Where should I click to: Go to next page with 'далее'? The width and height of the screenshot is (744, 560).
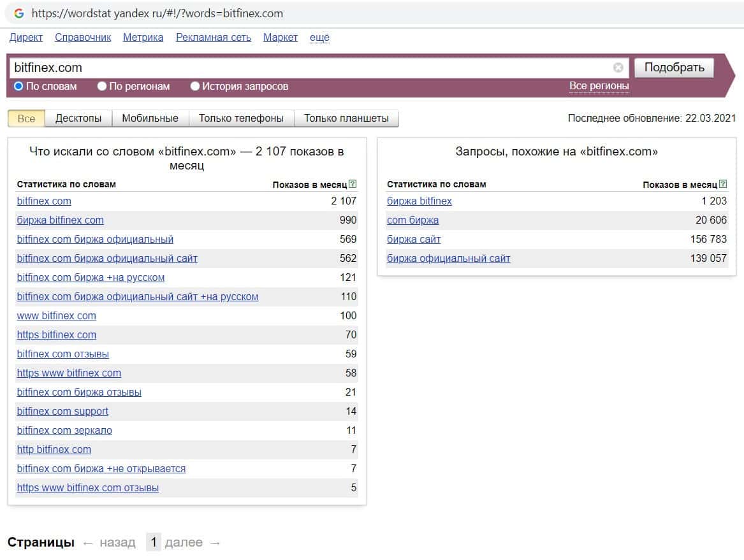click(184, 543)
